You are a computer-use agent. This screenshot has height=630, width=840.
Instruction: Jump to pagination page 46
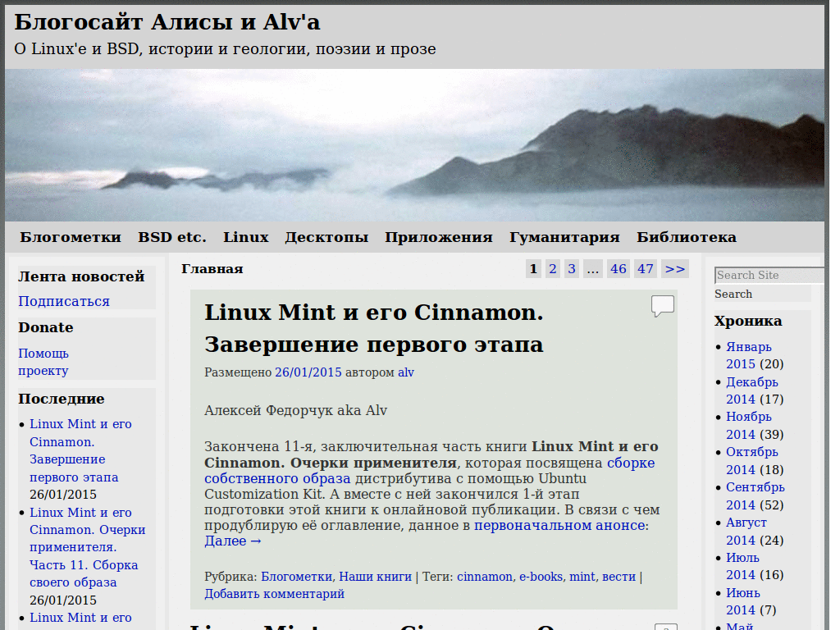[x=619, y=269]
